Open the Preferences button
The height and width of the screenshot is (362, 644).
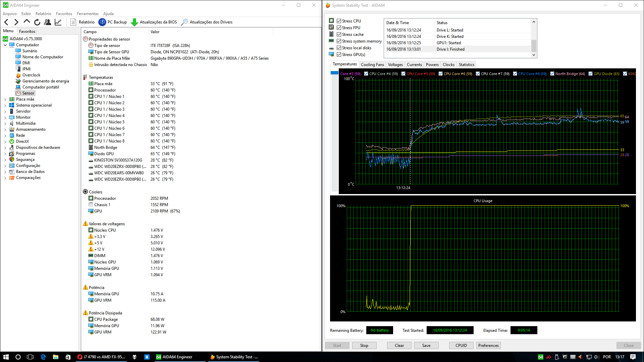tap(488, 346)
